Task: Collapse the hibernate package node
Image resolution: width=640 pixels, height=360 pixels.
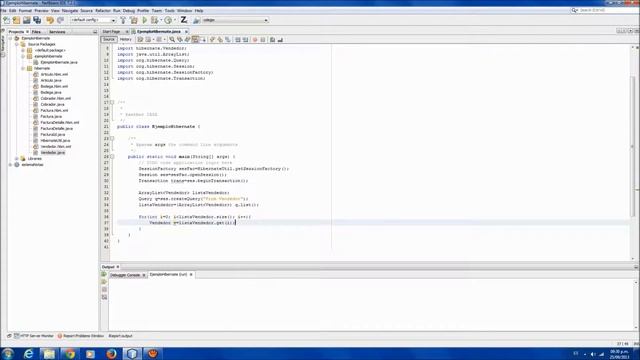Action: pos(23,68)
